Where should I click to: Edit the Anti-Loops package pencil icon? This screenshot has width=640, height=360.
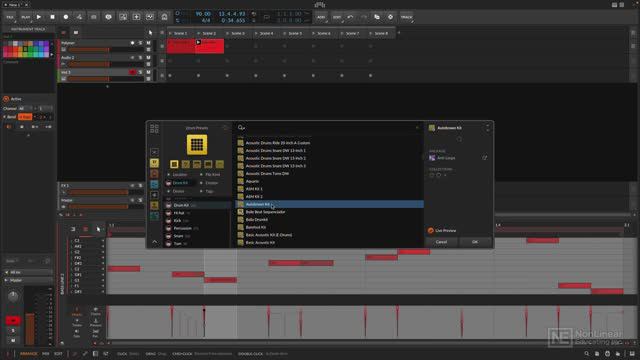coord(484,158)
